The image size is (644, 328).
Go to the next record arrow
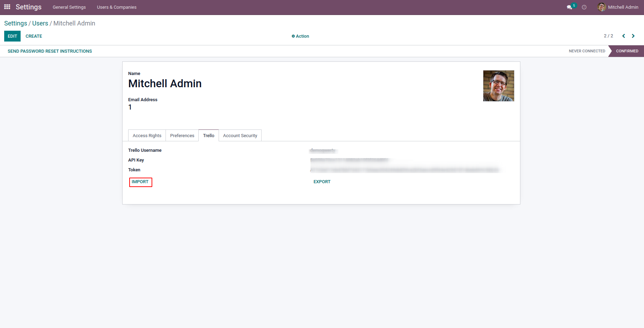pyautogui.click(x=633, y=36)
